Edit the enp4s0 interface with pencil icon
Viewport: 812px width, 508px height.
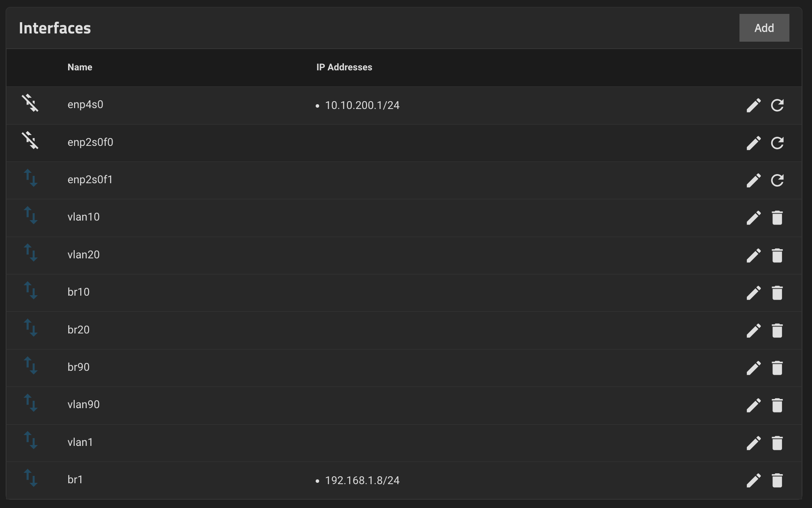pos(753,105)
